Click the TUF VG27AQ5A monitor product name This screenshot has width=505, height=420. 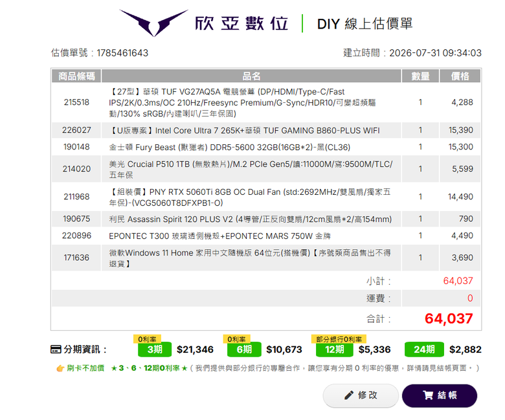pyautogui.click(x=242, y=103)
